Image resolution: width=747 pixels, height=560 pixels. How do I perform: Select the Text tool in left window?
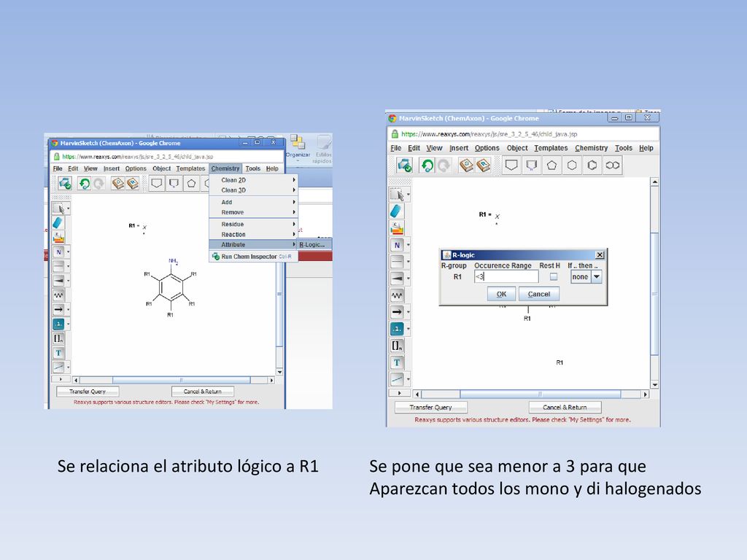(58, 353)
